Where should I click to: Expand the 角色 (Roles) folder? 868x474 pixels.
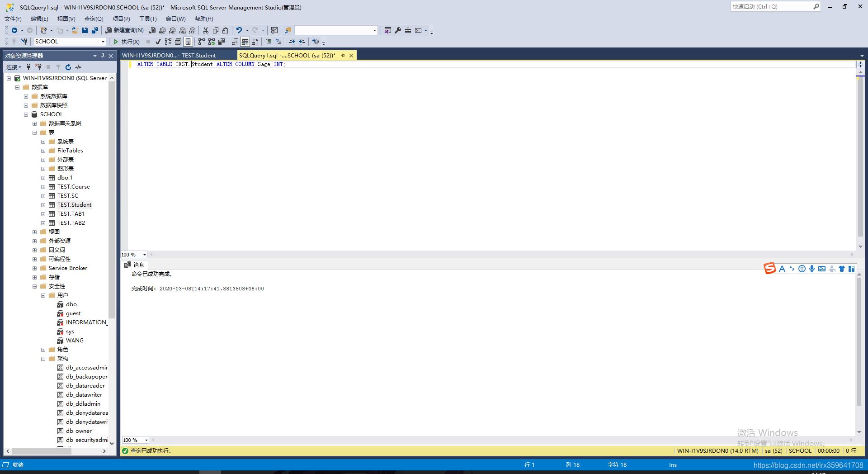43,350
